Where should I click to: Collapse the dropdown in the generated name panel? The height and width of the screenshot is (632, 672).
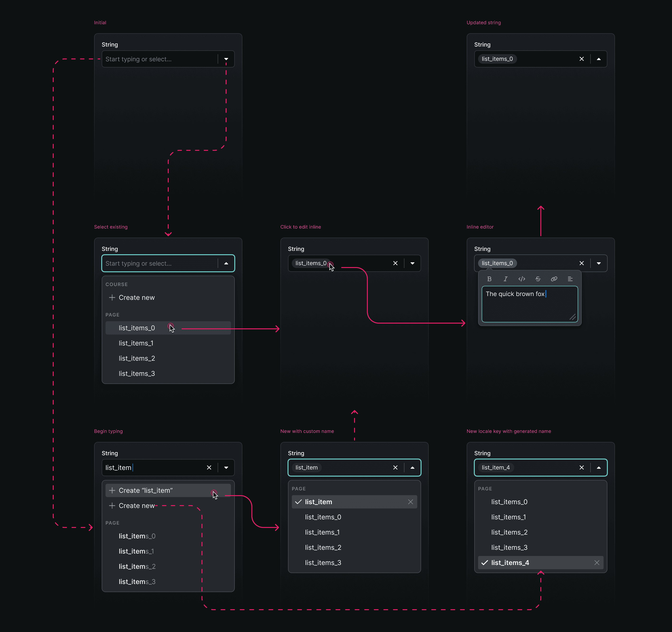point(599,467)
